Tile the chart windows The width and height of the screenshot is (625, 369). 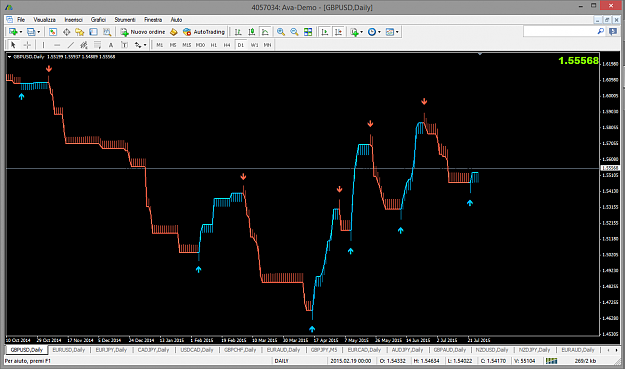point(308,32)
